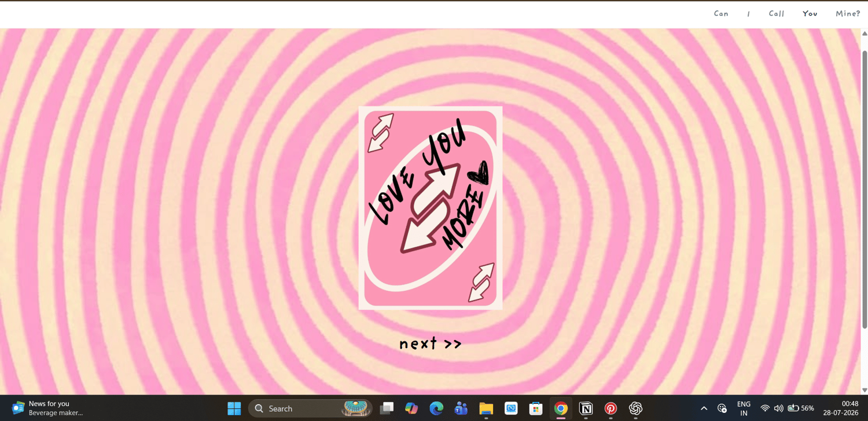Open the "Can" navigation link
Screen dimensions: 868x421
[721, 13]
